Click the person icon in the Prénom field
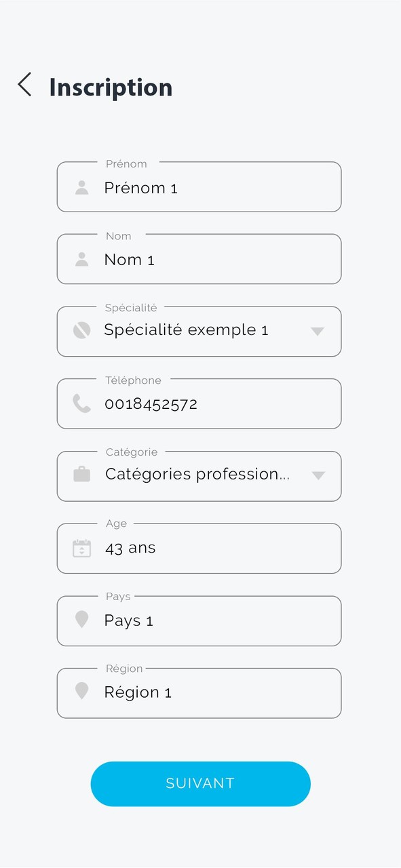Image resolution: width=401 pixels, height=868 pixels. [x=81, y=188]
